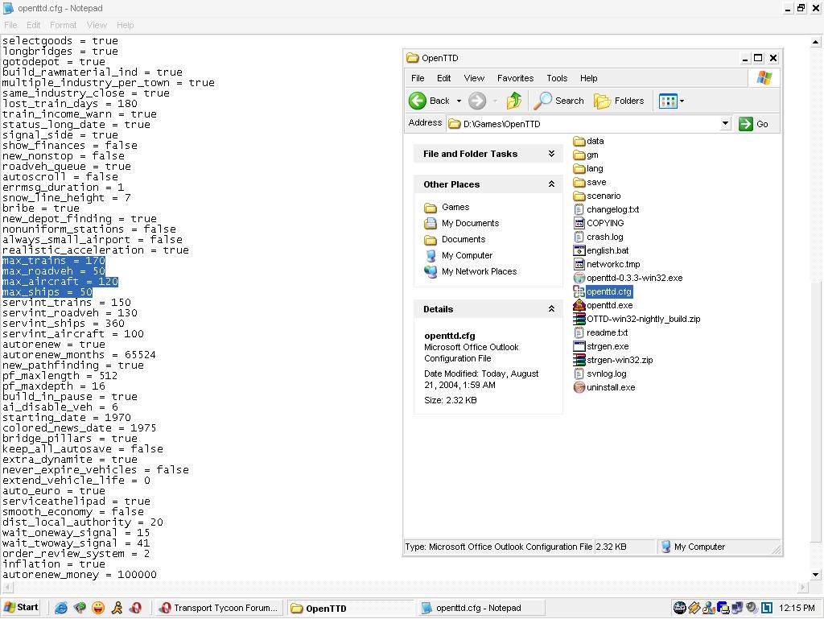Switch to OpenTTD folder taskbar button
This screenshot has height=644, width=824.
[x=350, y=608]
